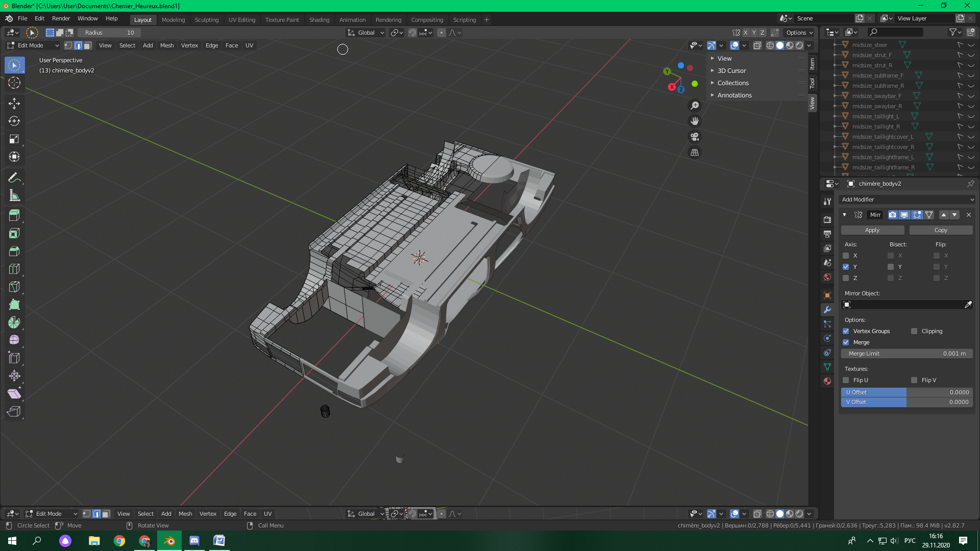Image resolution: width=980 pixels, height=551 pixels.
Task: Switch to the Sculpting workspace tab
Action: (x=206, y=20)
